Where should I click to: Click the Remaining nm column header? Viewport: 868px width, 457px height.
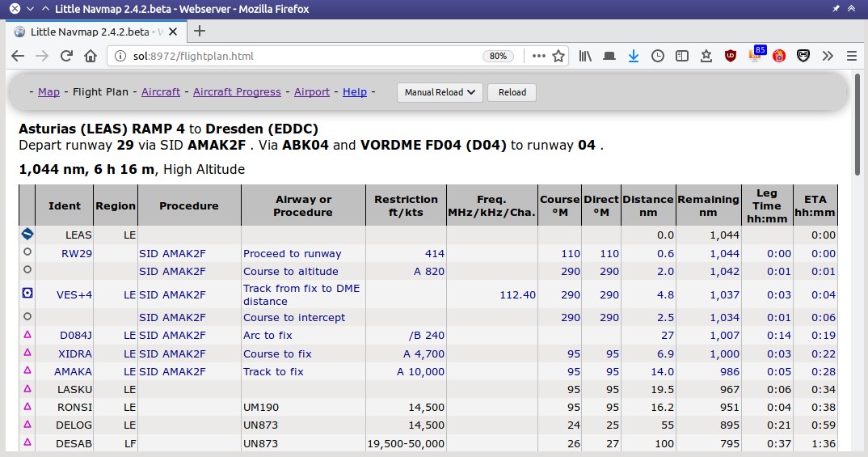click(x=708, y=205)
